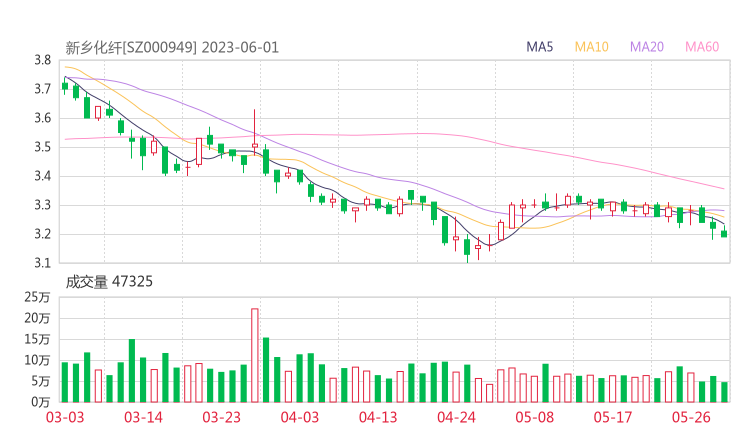Click the 05-08 date axis label

(535, 417)
